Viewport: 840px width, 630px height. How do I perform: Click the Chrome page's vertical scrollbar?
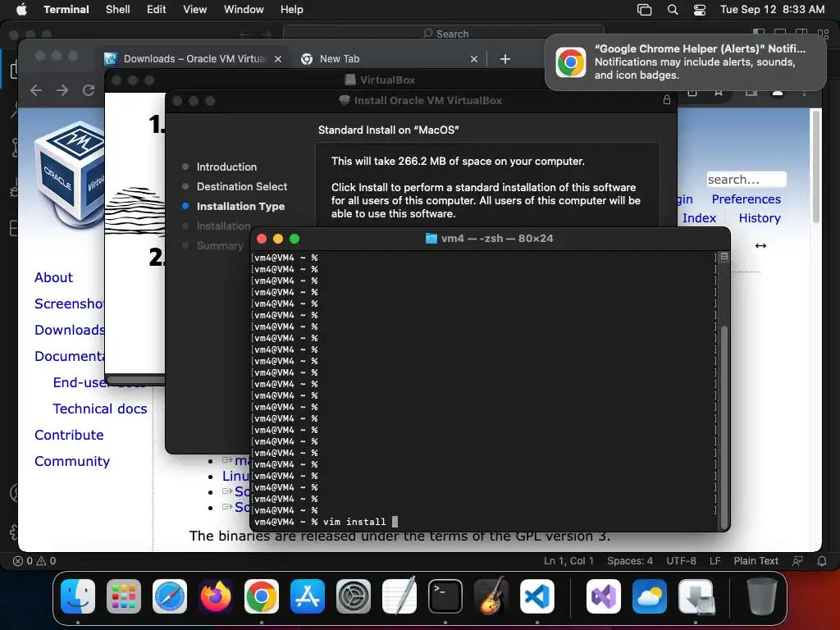[816, 166]
